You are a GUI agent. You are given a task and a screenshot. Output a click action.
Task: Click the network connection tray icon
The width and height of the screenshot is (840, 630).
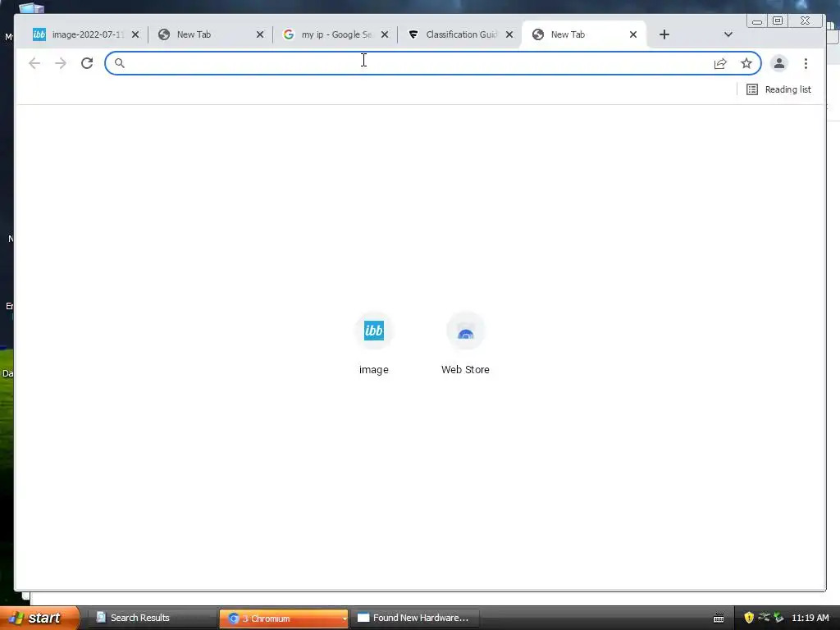point(764,617)
